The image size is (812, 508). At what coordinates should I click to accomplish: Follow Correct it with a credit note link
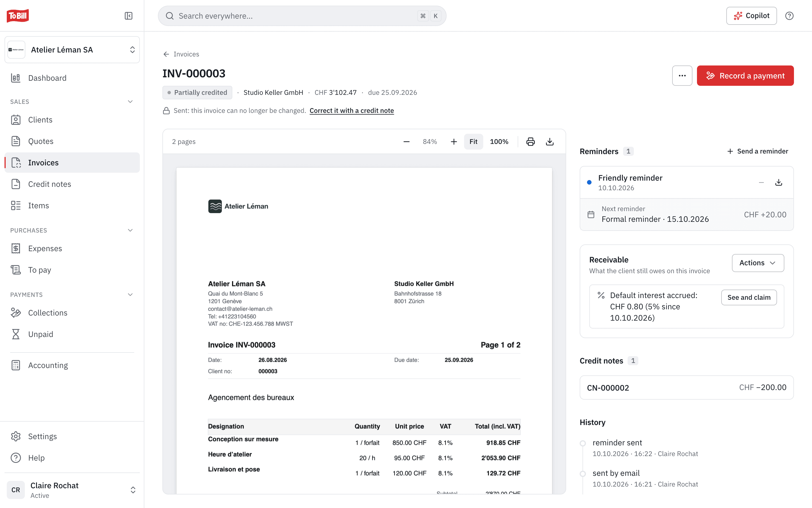(352, 111)
